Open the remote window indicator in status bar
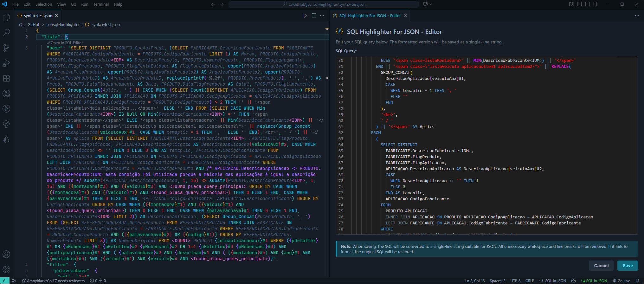 [4, 281]
